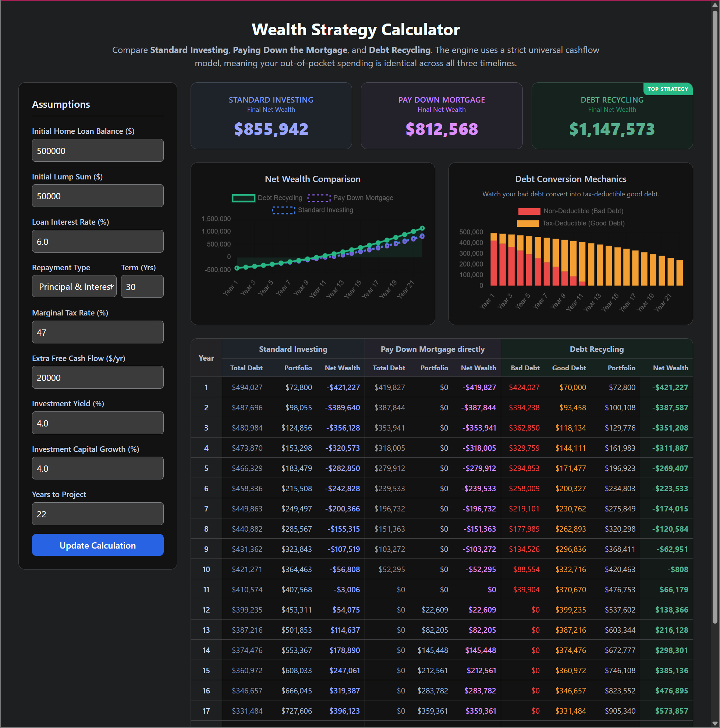Toggle Debt Recycling legend swatch
720x728 pixels.
tap(243, 198)
